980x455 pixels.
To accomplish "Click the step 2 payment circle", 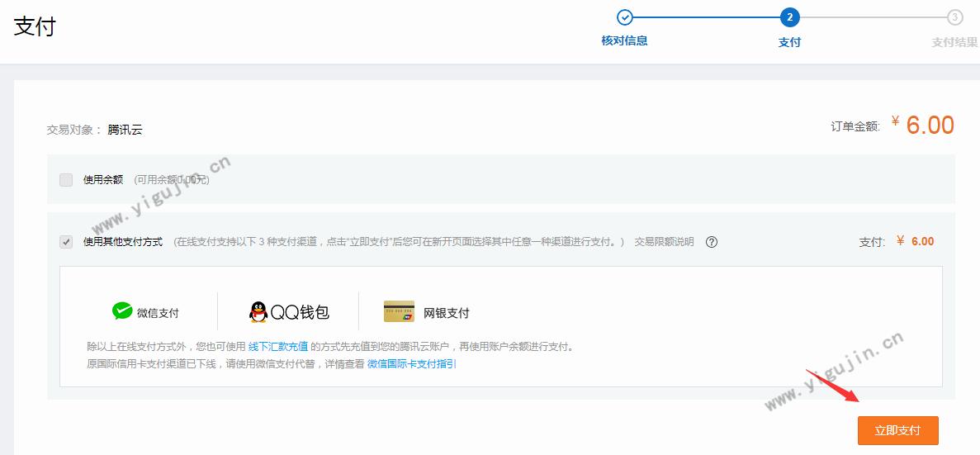I will click(789, 17).
